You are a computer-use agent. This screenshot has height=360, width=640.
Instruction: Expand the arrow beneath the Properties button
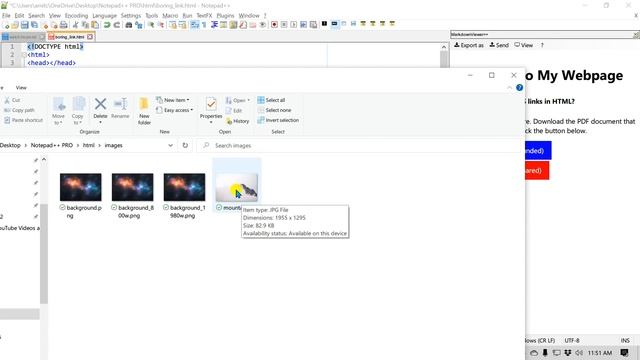click(211, 122)
